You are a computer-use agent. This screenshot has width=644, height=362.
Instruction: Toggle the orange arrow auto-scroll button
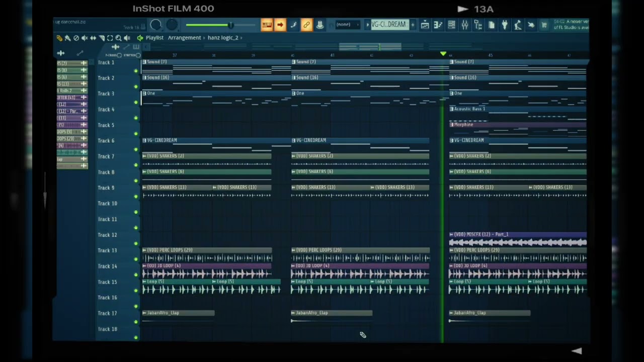coord(280,25)
